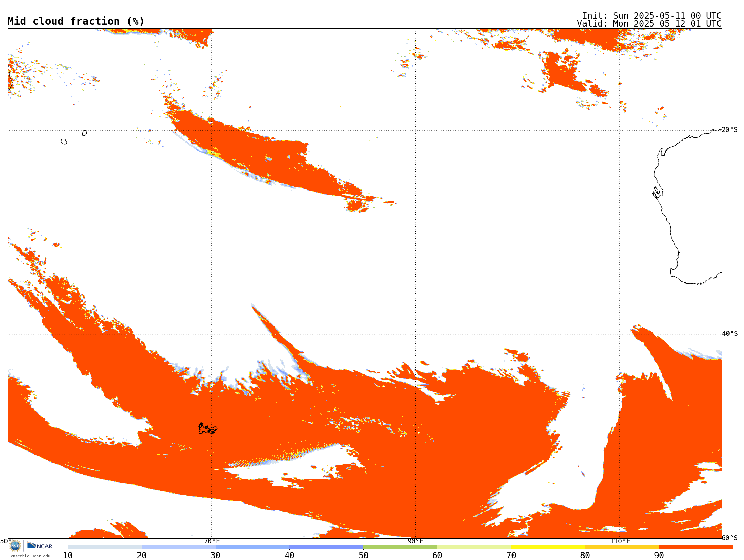
Task: Click the 40-50 periwinkle colorbar segment
Action: (x=326, y=547)
